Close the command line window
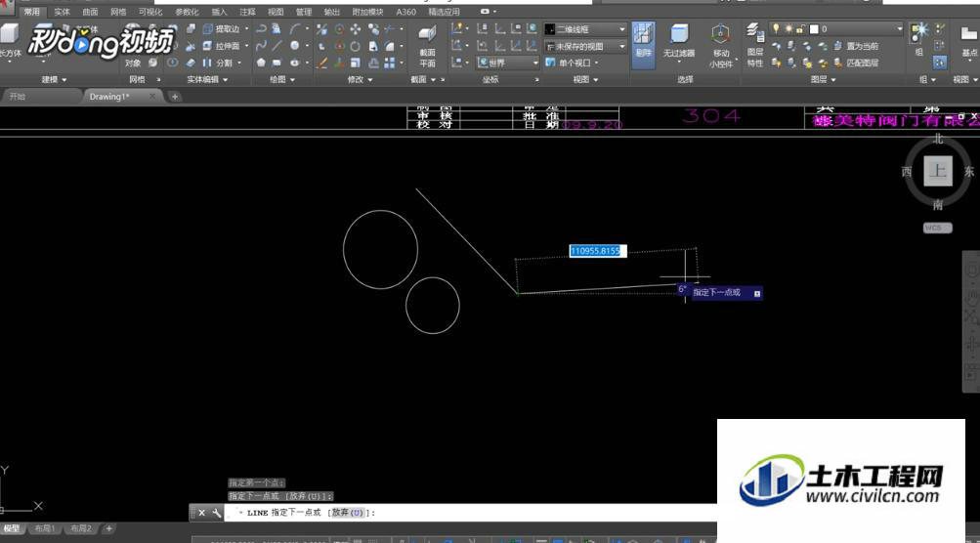Image resolution: width=980 pixels, height=543 pixels. pyautogui.click(x=202, y=513)
